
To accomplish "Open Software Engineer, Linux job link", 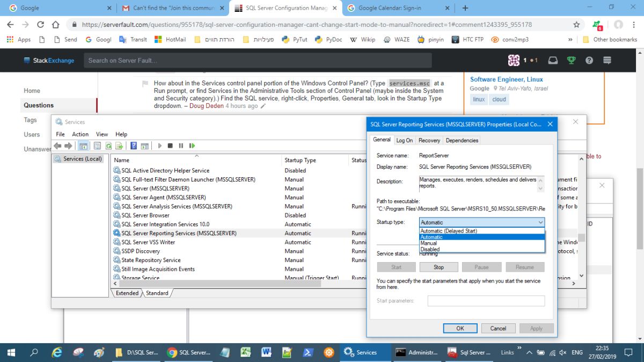I will point(507,79).
